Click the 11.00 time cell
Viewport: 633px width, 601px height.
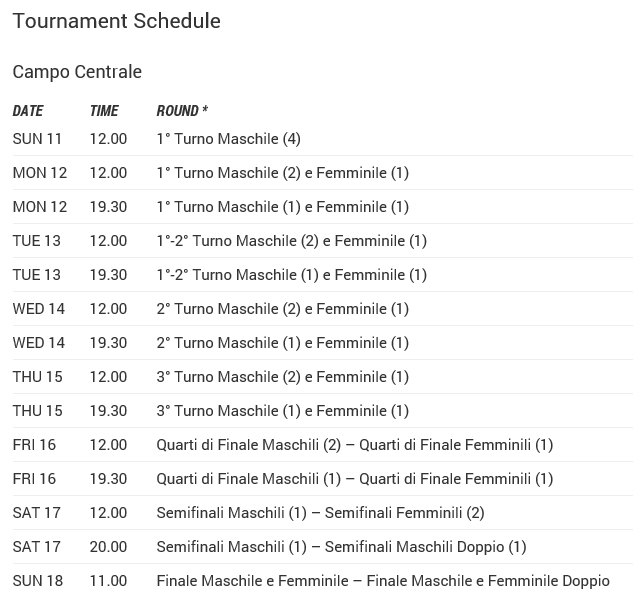click(108, 581)
